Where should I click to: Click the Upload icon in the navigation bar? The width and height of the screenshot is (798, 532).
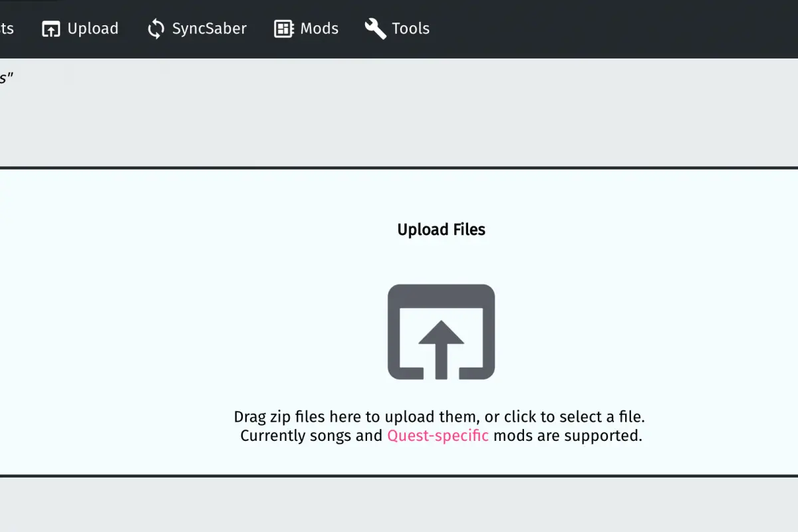point(51,29)
